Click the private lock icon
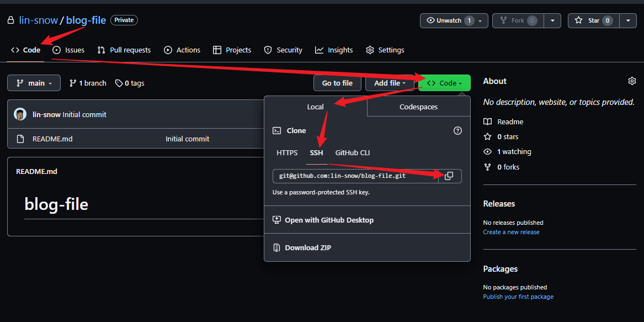The width and height of the screenshot is (644, 322). 10,20
